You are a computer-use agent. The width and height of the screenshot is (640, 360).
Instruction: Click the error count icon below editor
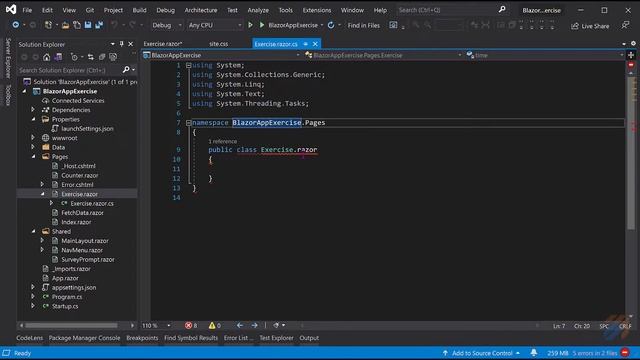coord(189,325)
